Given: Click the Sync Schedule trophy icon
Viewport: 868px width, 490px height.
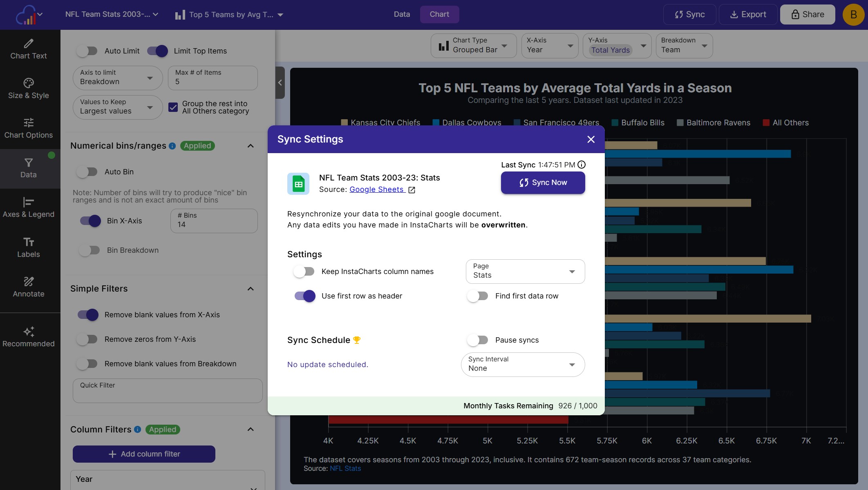Looking at the screenshot, I should coord(357,340).
